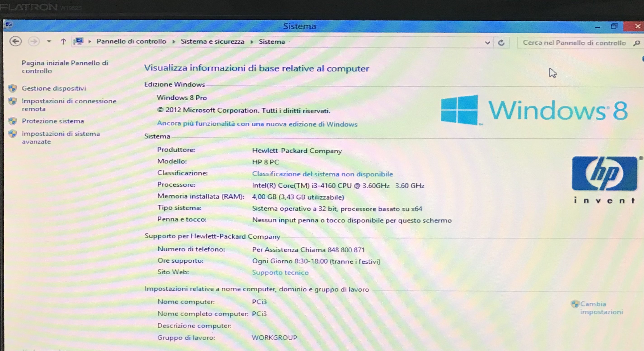Click Ancora più funzionalità Windows link

257,124
